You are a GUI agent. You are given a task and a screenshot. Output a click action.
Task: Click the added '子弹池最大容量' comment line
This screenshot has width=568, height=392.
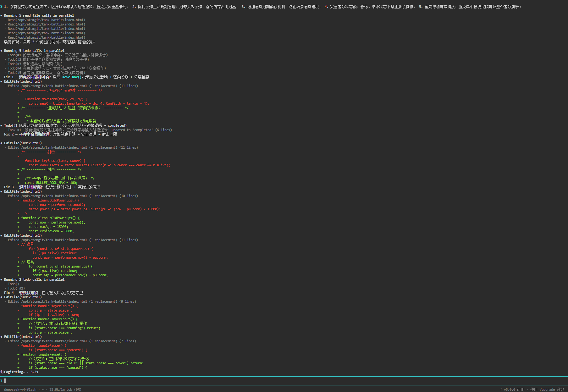[60, 178]
